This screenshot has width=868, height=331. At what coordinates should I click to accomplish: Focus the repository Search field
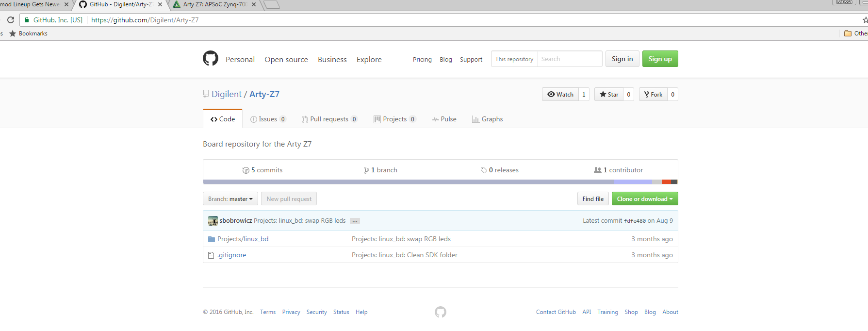pos(569,59)
